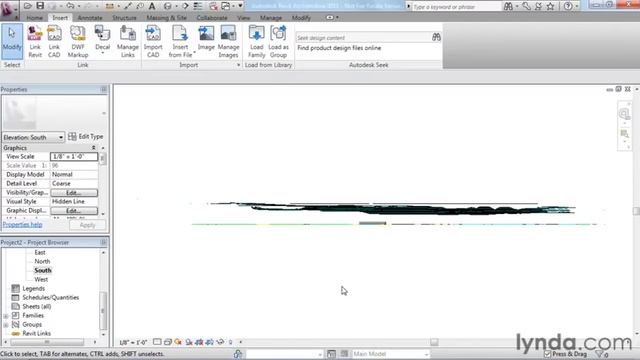Click the worksets icon in status bar

tap(238, 353)
